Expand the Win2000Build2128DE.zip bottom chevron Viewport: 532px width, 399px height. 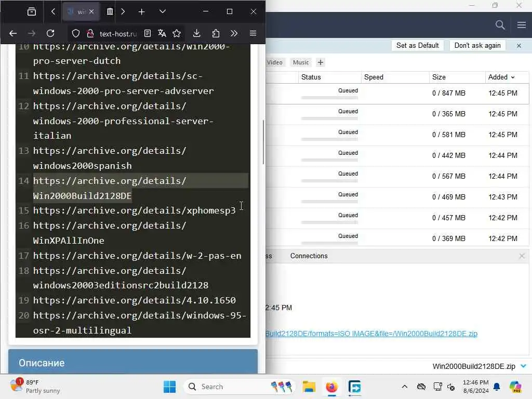coord(523,366)
